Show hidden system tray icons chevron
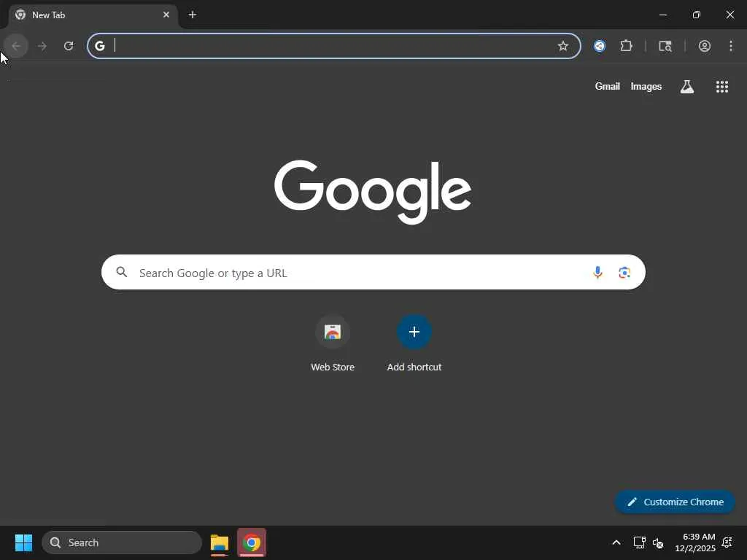This screenshot has height=560, width=747. (616, 542)
